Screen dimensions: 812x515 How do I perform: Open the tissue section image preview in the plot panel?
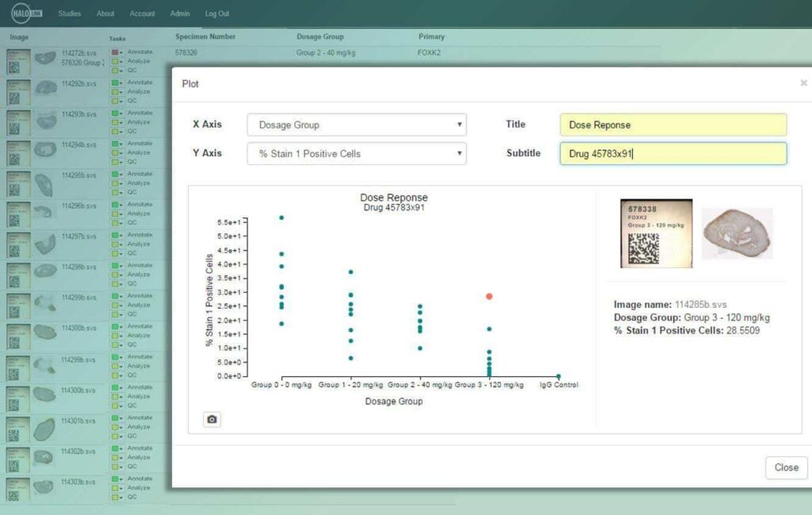click(x=737, y=233)
